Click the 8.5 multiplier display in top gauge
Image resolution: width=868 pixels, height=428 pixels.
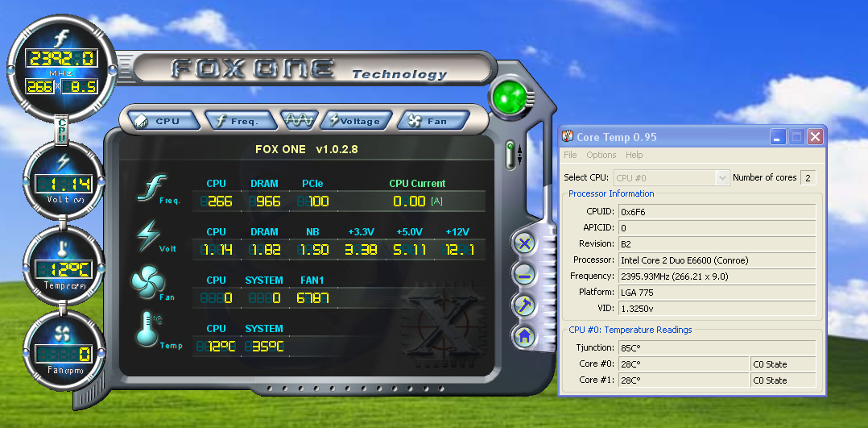coord(80,86)
